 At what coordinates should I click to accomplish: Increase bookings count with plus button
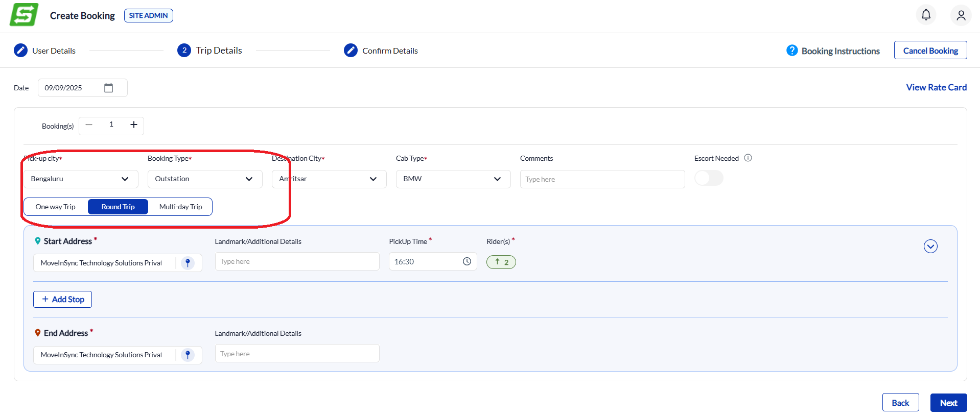pyautogui.click(x=134, y=125)
